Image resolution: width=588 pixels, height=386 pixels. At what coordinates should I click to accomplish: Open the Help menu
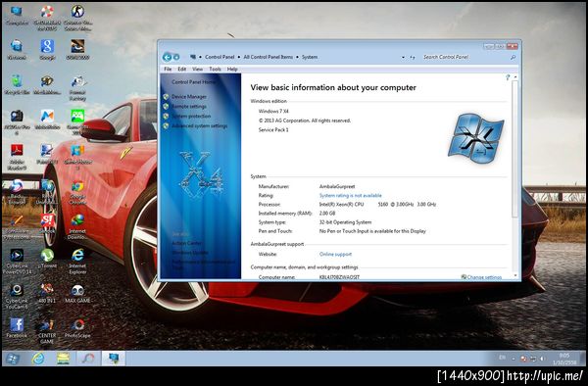(x=232, y=69)
